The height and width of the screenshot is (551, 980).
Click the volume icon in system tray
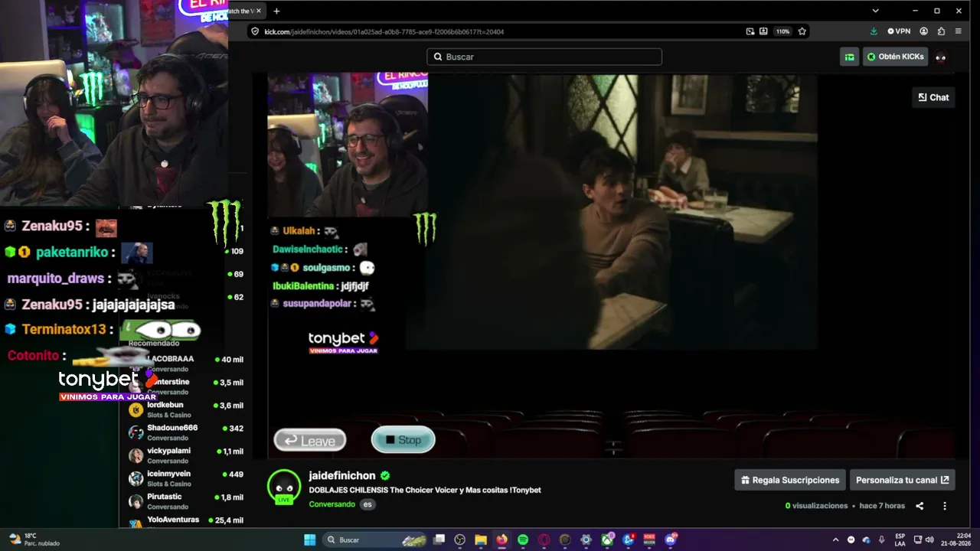pyautogui.click(x=929, y=540)
